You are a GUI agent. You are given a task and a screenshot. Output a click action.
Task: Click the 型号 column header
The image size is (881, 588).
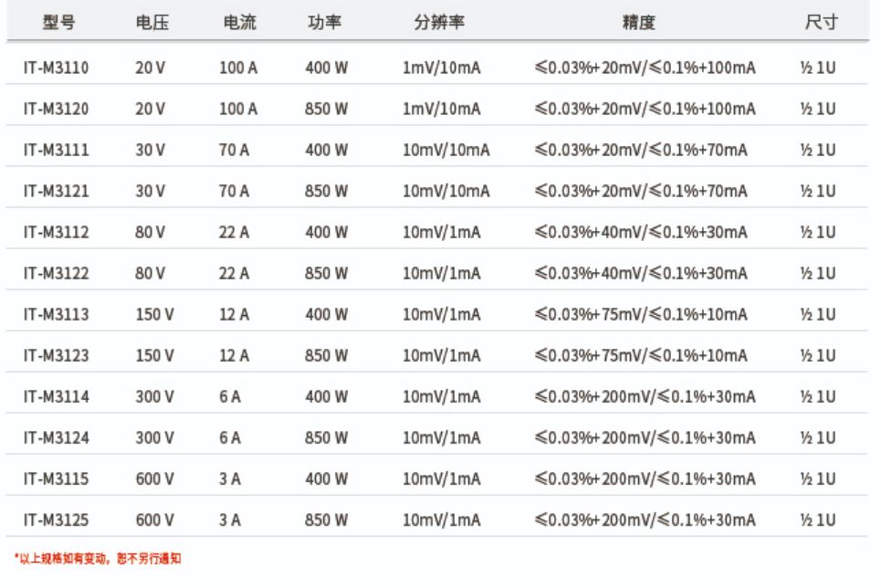[58, 23]
